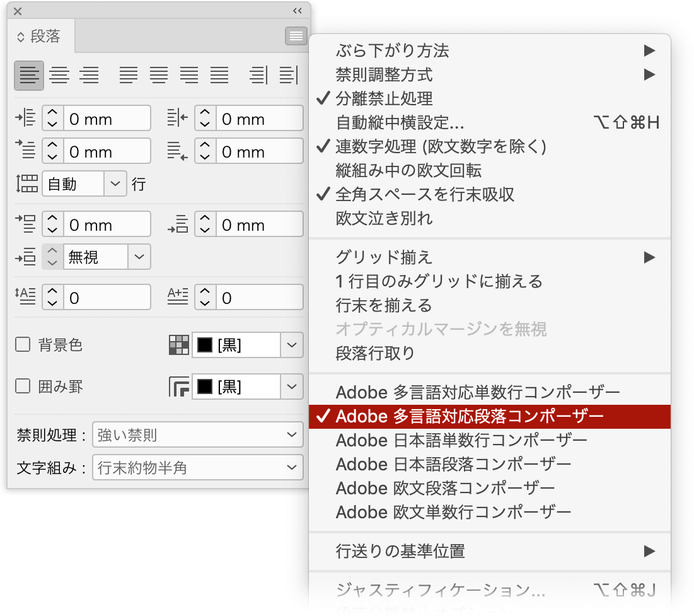The image size is (694, 616).
Task: Click the 背景色 black color swatch
Action: (204, 345)
